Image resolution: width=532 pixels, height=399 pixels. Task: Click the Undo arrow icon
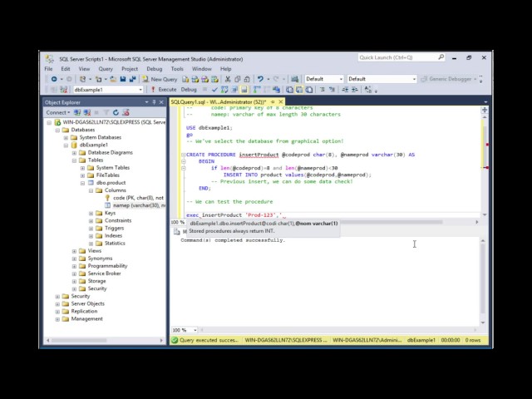[260, 79]
